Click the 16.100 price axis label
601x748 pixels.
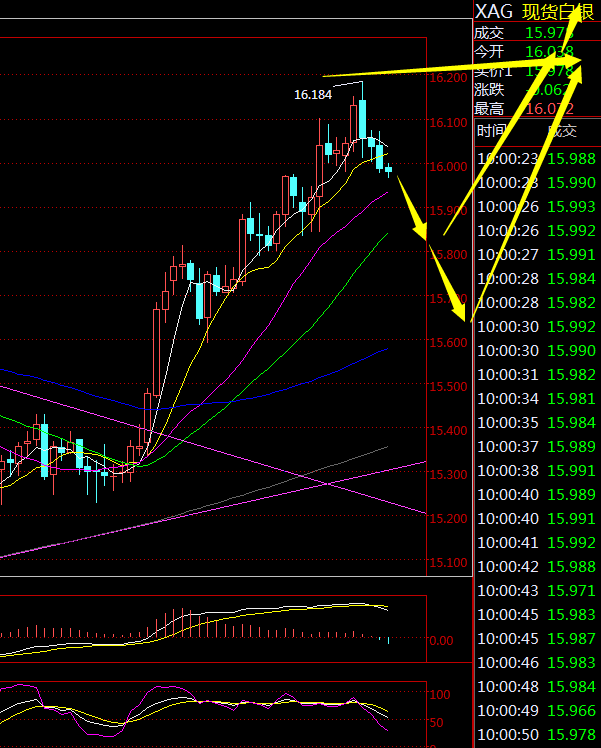[x=448, y=123]
